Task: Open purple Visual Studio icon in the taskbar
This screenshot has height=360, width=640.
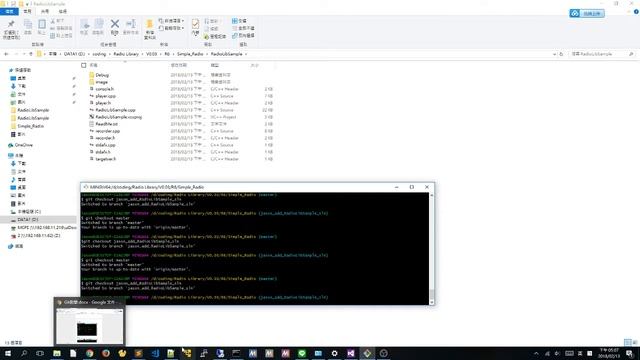Action: (x=351, y=353)
